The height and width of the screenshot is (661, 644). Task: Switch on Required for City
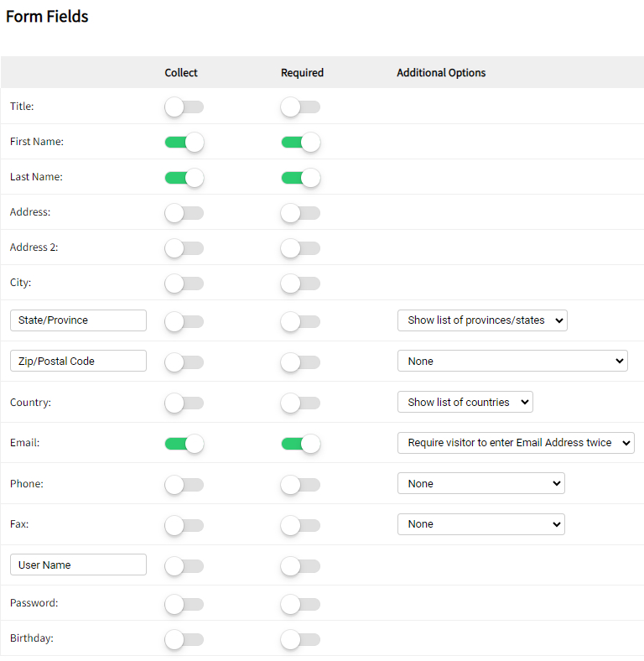[300, 284]
